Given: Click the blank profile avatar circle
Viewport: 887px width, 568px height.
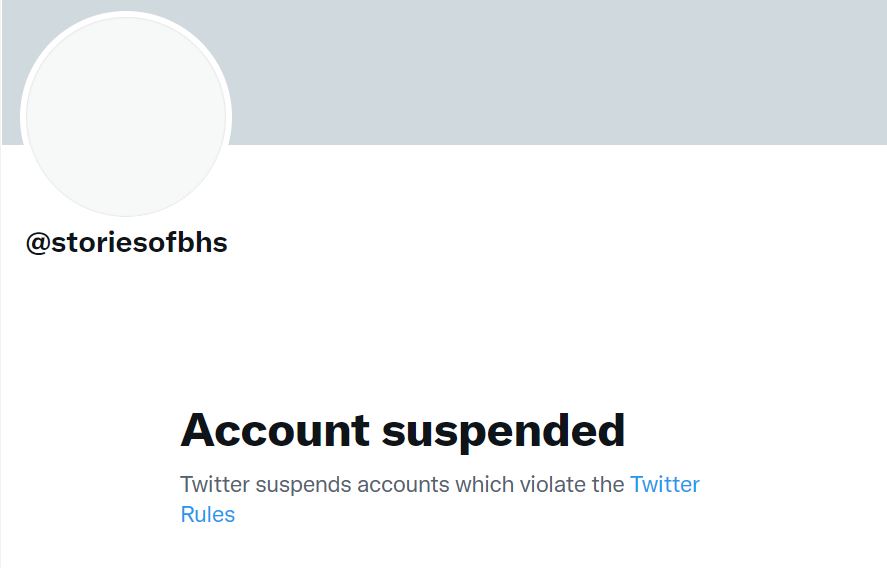Looking at the screenshot, I should 126,116.
